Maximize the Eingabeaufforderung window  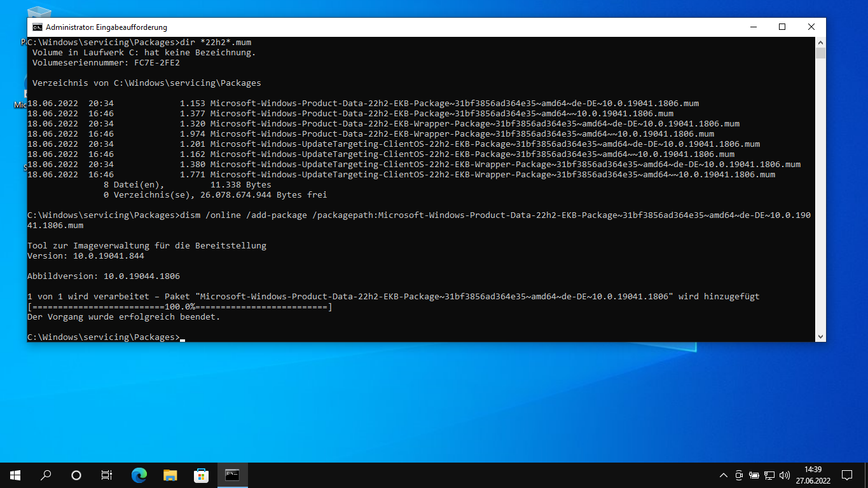point(782,27)
